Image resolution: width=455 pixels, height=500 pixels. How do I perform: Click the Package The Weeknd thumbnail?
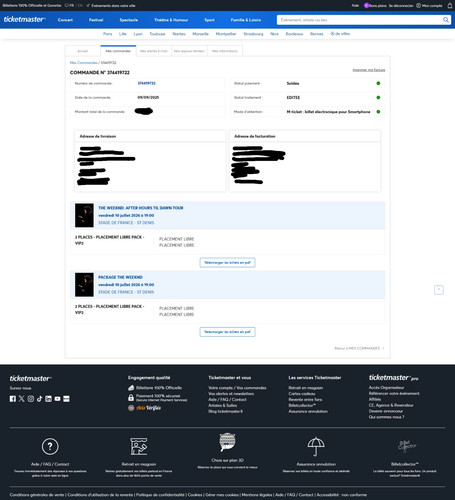84,285
